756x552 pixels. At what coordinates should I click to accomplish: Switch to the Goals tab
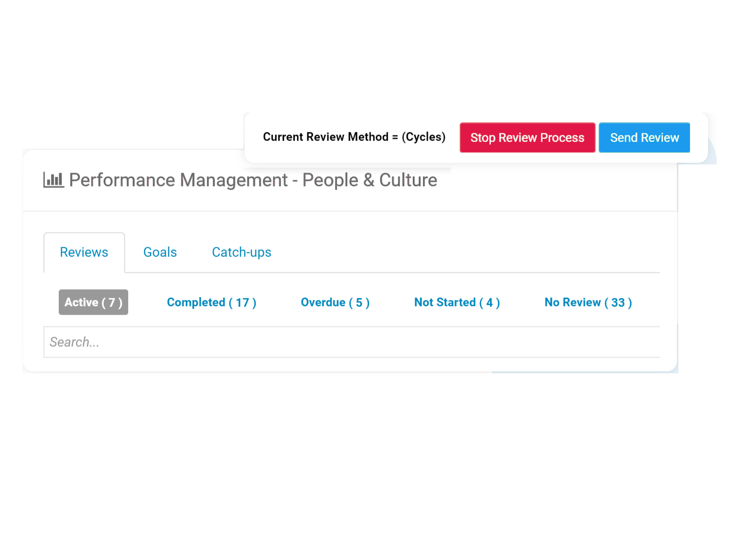pos(160,252)
